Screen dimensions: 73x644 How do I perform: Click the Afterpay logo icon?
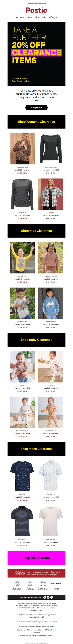coord(56,583)
